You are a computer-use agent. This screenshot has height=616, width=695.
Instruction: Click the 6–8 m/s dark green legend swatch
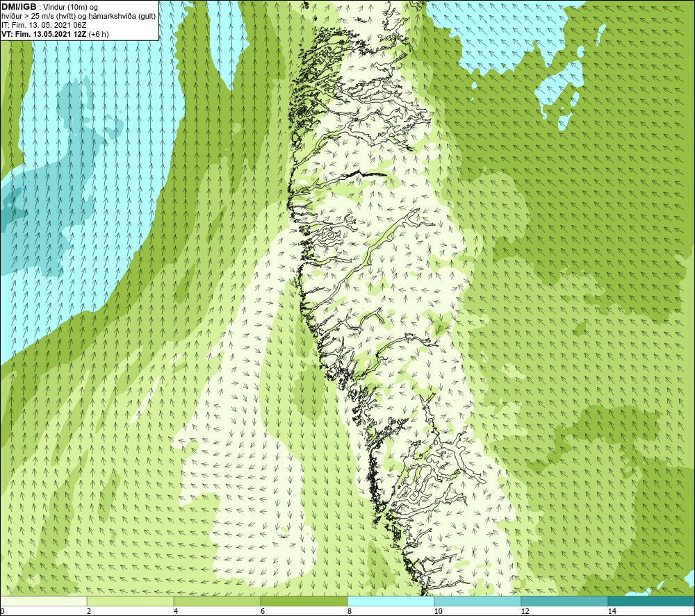point(304,601)
